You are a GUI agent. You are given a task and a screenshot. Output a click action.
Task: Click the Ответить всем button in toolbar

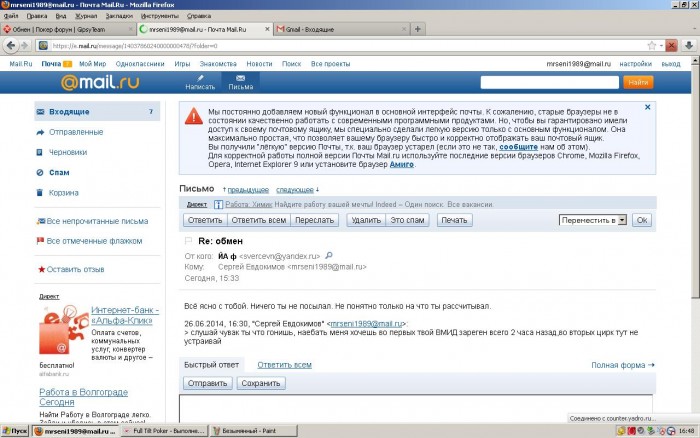point(259,220)
